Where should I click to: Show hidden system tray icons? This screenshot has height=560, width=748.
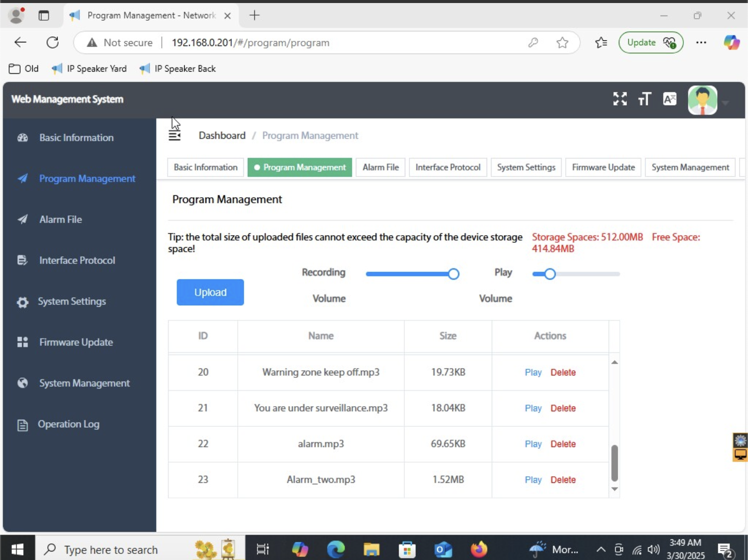[601, 549]
